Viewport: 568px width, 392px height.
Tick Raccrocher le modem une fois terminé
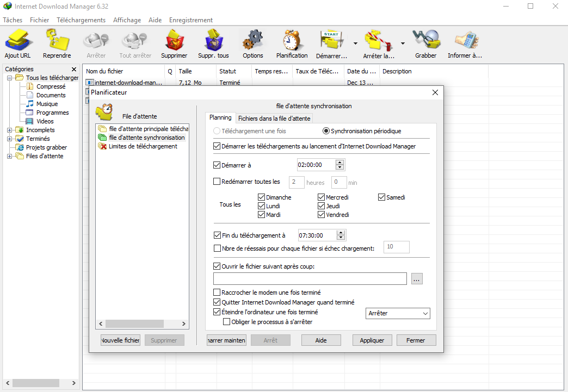pos(217,292)
